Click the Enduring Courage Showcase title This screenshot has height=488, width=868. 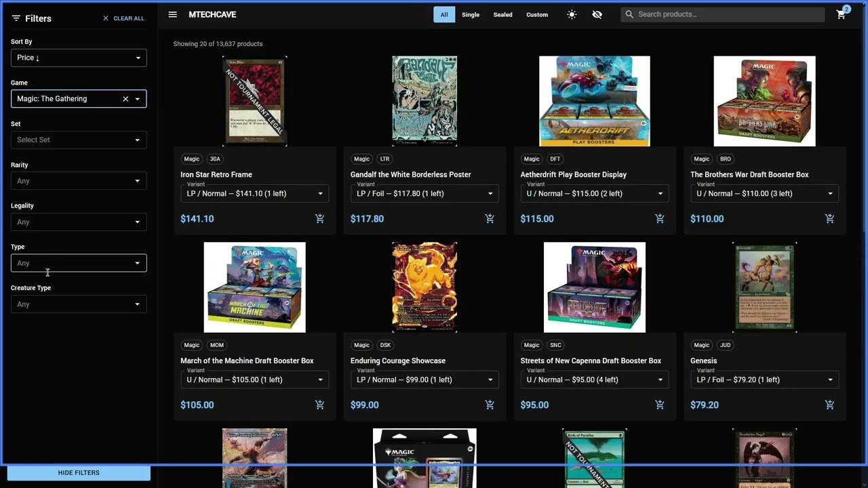(x=398, y=361)
